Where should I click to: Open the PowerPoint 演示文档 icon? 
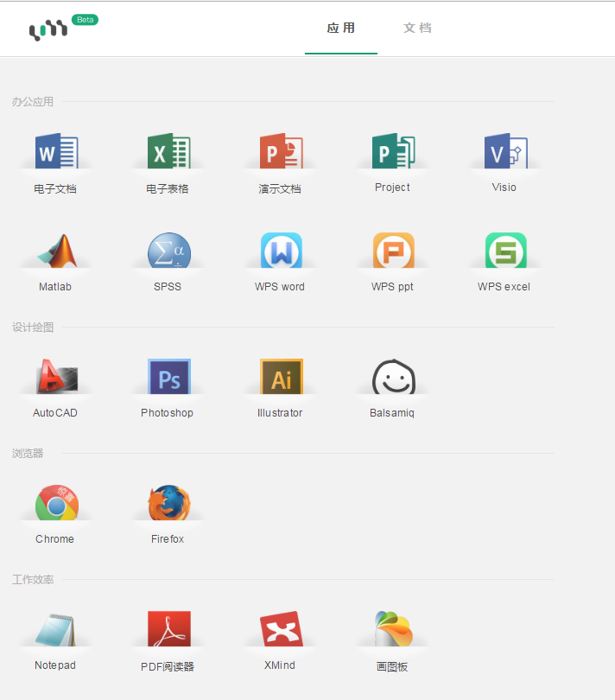click(x=282, y=151)
